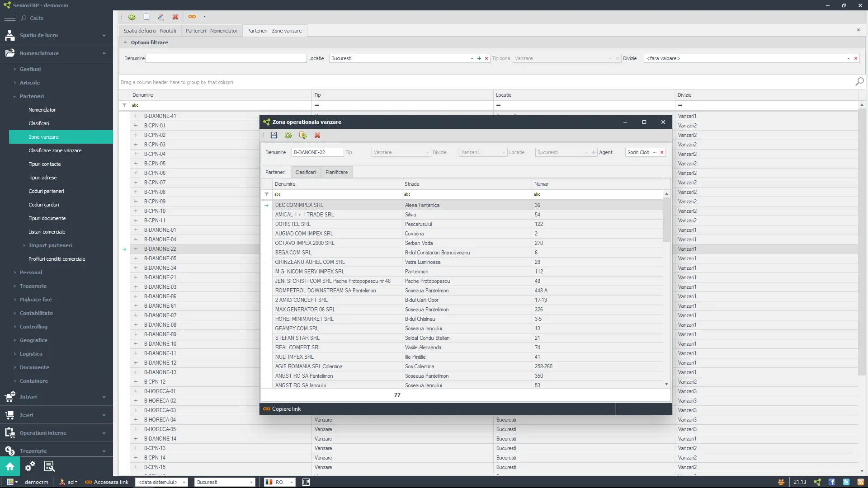868x488 pixels.
Task: Click save-and-new icon in Zona operationala dialog
Action: [x=303, y=135]
